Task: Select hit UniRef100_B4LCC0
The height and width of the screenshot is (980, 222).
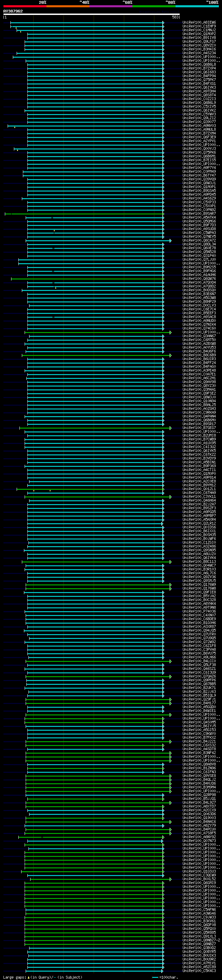Action: click(x=199, y=661)
